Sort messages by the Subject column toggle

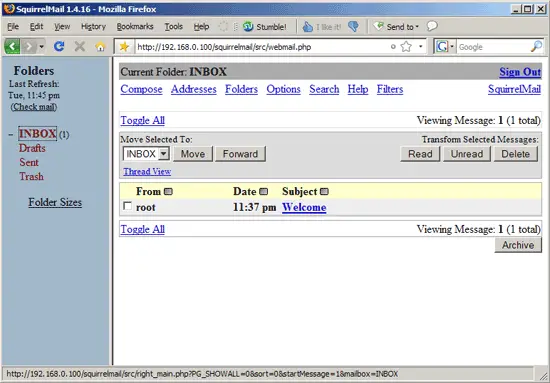324,192
